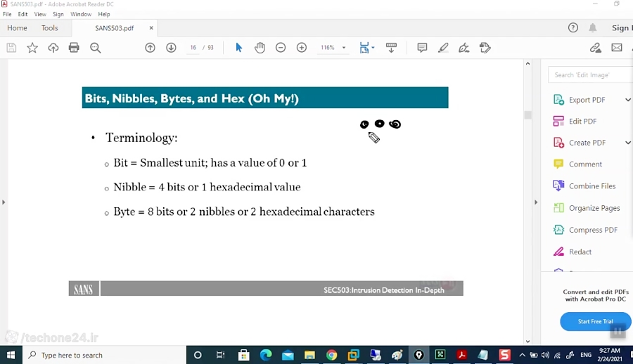Click the page number input field
Viewport: 633px width, 364px height.
(x=193, y=48)
